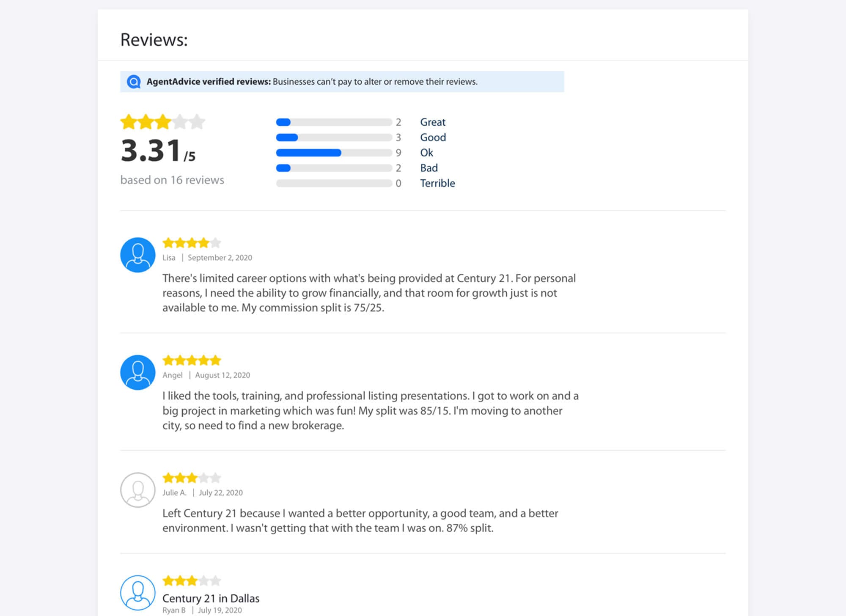Viewport: 846px width, 616px height.
Task: Click Angel's blue profile avatar
Action: click(138, 372)
